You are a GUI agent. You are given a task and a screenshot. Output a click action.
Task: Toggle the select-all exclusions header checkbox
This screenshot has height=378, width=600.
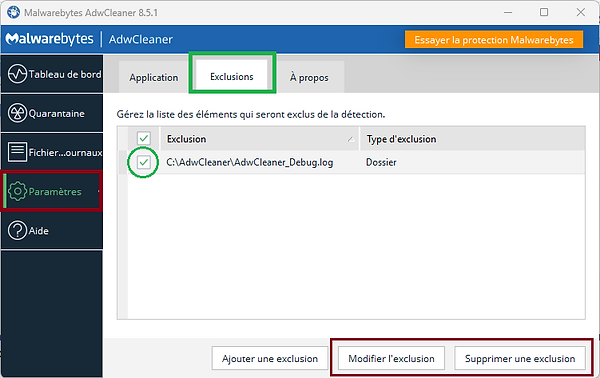[144, 138]
